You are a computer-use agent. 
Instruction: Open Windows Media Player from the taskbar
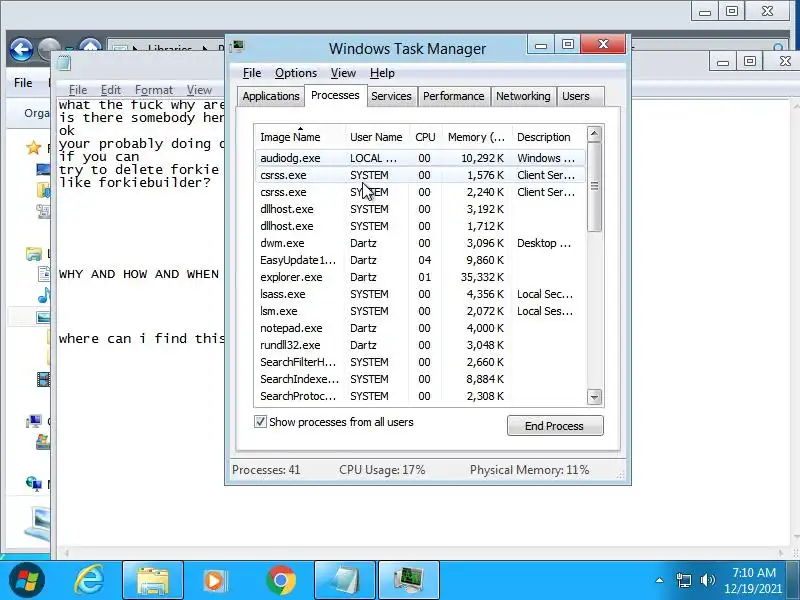[214, 581]
